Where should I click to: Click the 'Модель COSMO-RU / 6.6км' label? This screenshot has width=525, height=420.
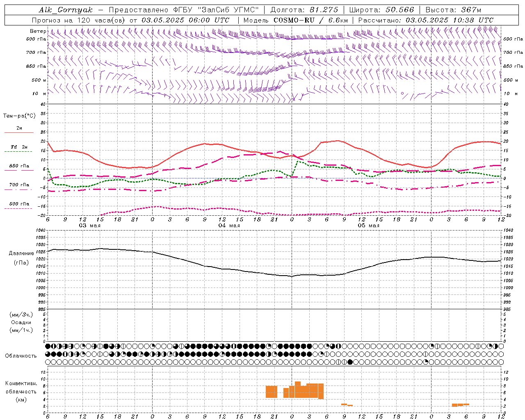(296, 20)
